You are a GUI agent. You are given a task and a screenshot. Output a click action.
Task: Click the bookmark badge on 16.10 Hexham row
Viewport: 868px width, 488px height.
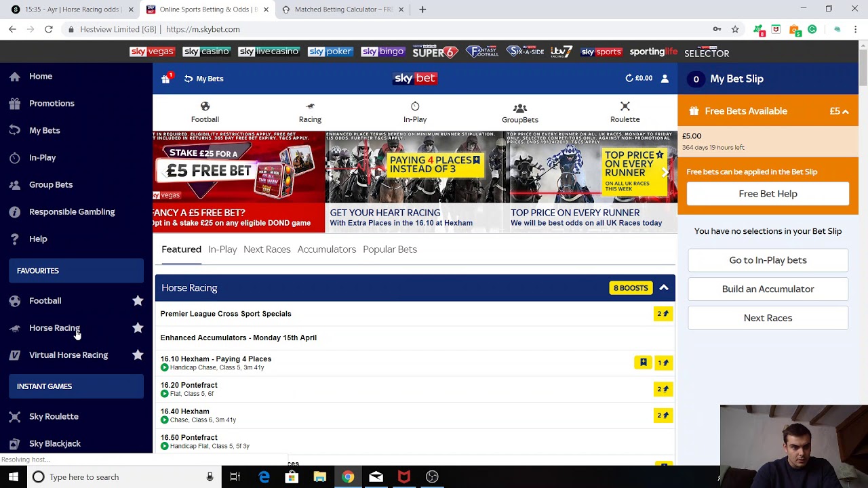[643, 363]
